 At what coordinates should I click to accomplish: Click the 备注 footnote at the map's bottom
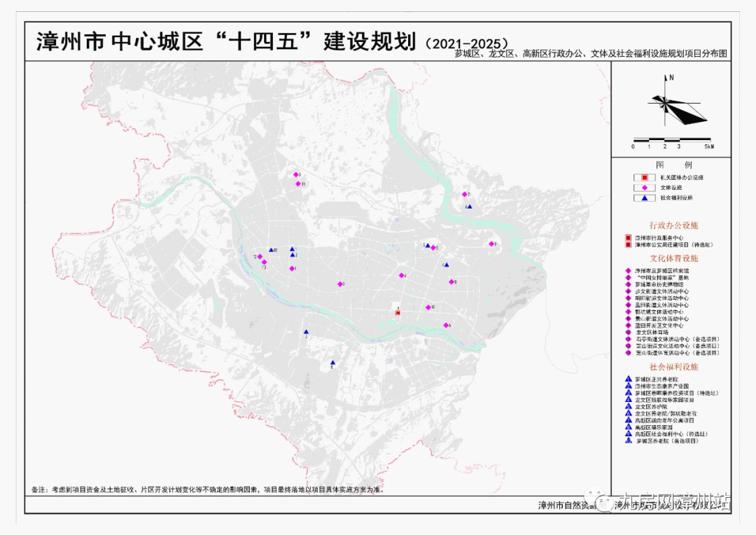click(x=209, y=489)
